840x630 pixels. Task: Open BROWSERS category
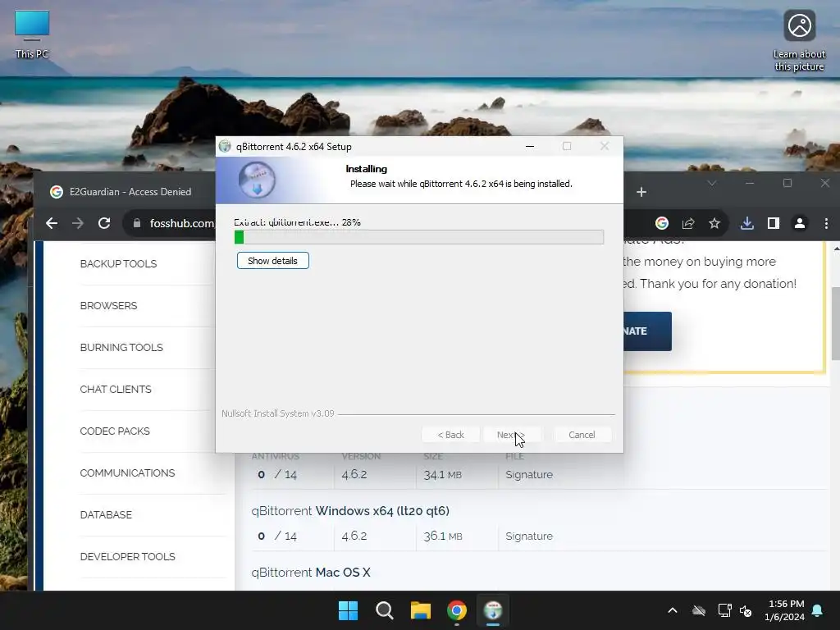109,305
